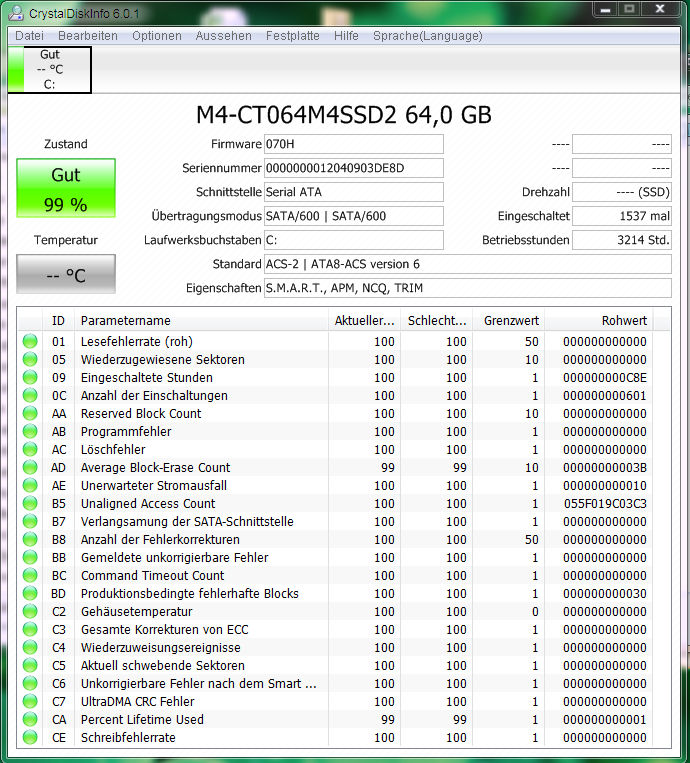Click status icon for Anzahl der Einschaltungen
The height and width of the screenshot is (763, 690).
click(x=30, y=395)
